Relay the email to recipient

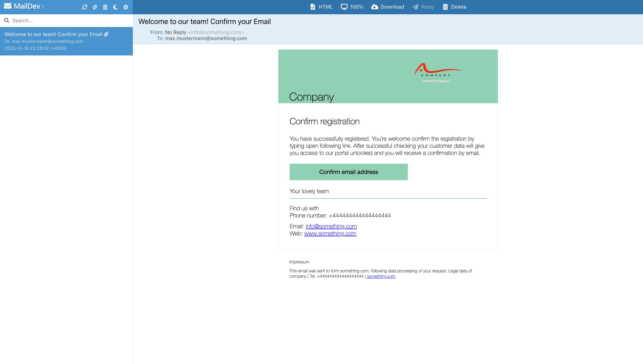click(x=423, y=7)
